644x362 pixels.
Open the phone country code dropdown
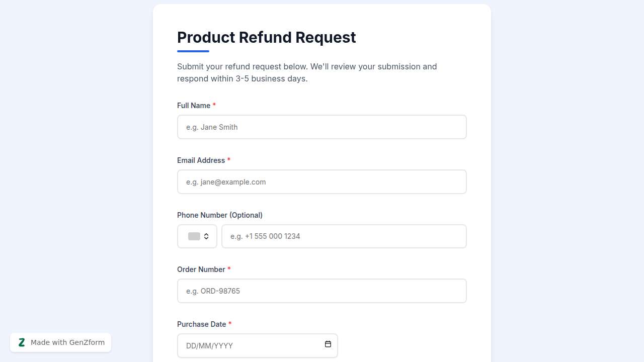[x=197, y=236]
